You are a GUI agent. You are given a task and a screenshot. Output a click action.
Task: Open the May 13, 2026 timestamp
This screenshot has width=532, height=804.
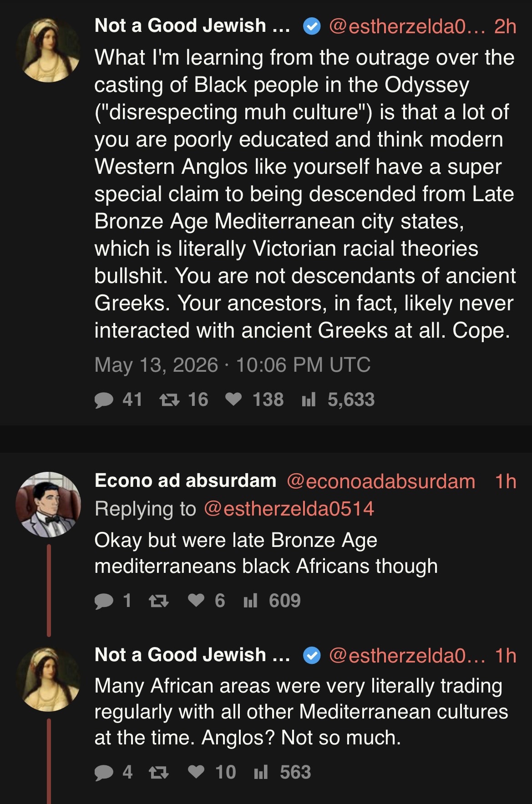233,365
